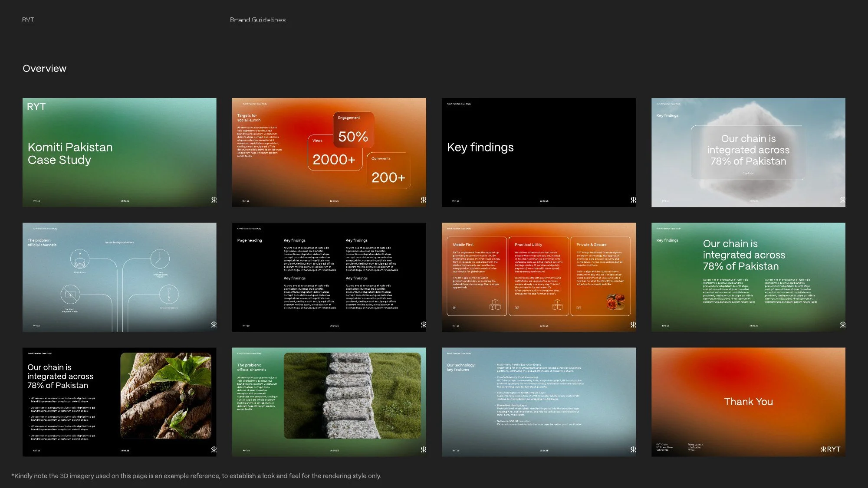The height and width of the screenshot is (488, 868).
Task: Click the 'Key findings' title on the black slide
Action: (x=480, y=147)
